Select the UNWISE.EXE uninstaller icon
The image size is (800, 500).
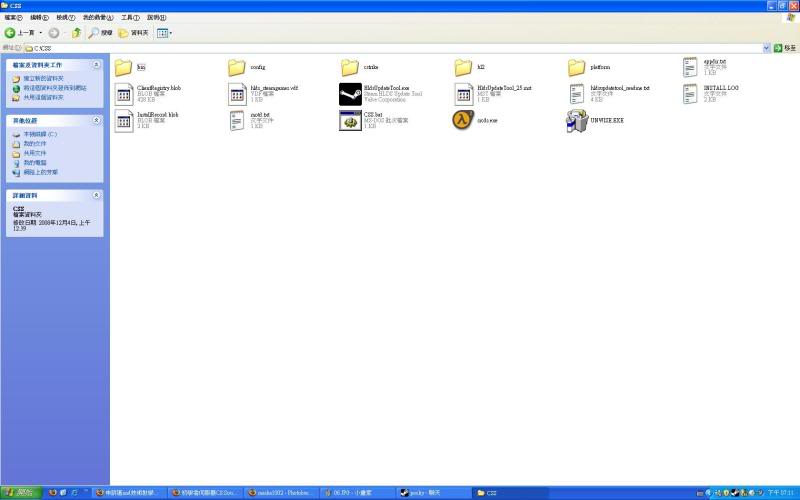(x=576, y=121)
